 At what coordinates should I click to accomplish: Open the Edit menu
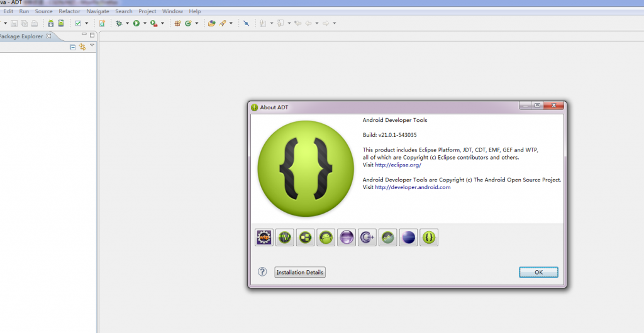click(x=8, y=11)
